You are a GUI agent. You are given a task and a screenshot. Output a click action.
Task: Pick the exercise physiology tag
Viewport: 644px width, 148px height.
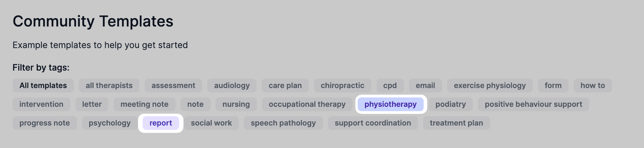click(490, 86)
